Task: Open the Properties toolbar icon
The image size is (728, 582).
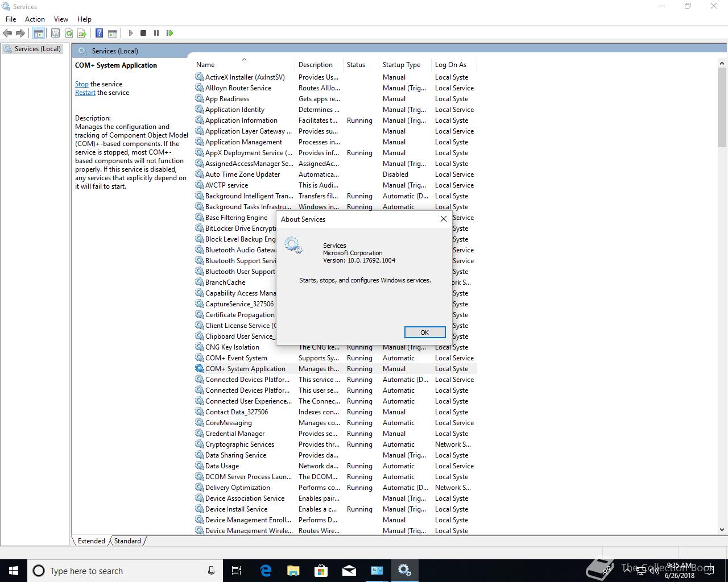Action: (x=55, y=33)
